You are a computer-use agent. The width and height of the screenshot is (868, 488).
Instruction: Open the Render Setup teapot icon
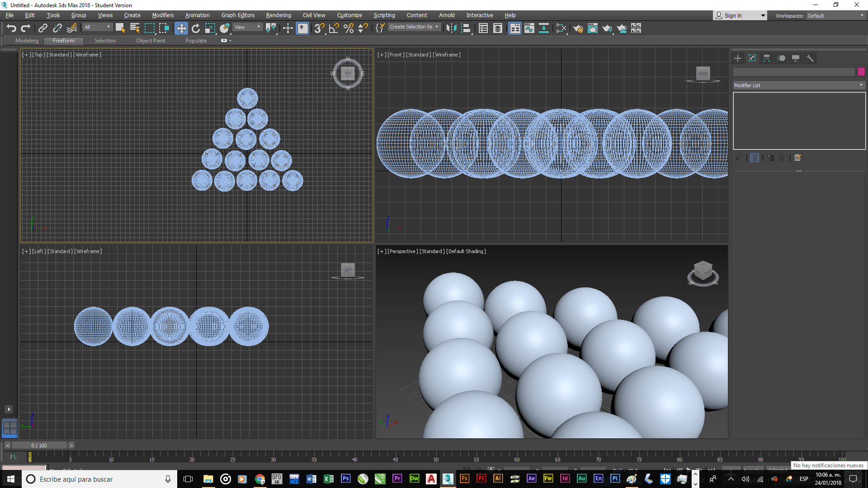tap(578, 28)
